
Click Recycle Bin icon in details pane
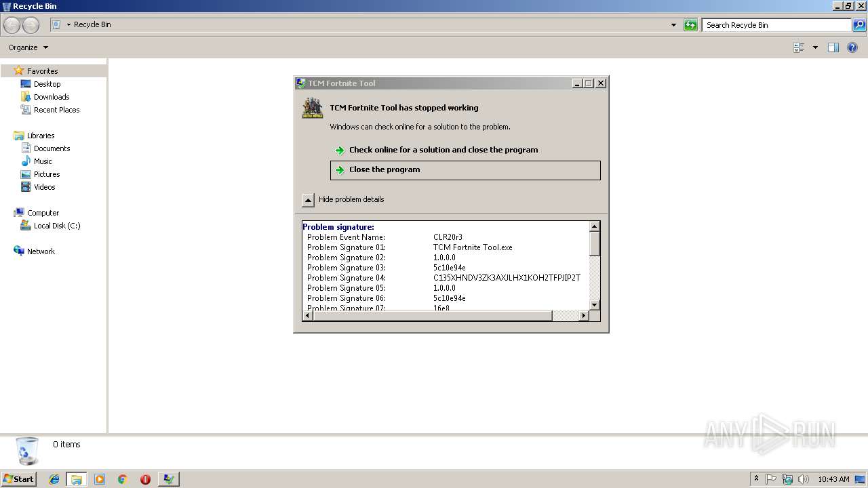27,451
